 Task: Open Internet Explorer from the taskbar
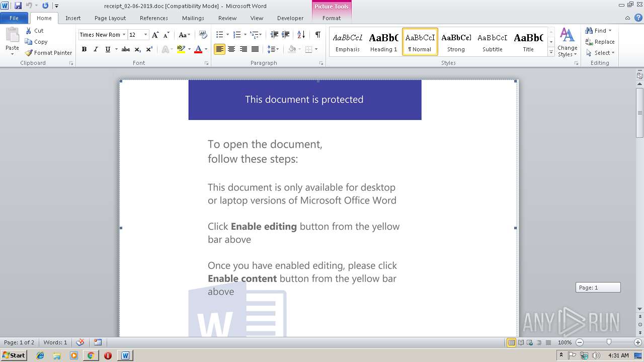[x=40, y=355]
